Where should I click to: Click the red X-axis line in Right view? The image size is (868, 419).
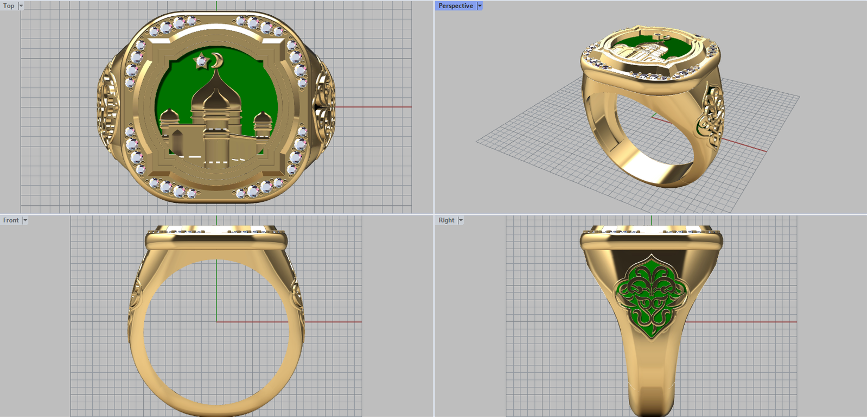(759, 322)
